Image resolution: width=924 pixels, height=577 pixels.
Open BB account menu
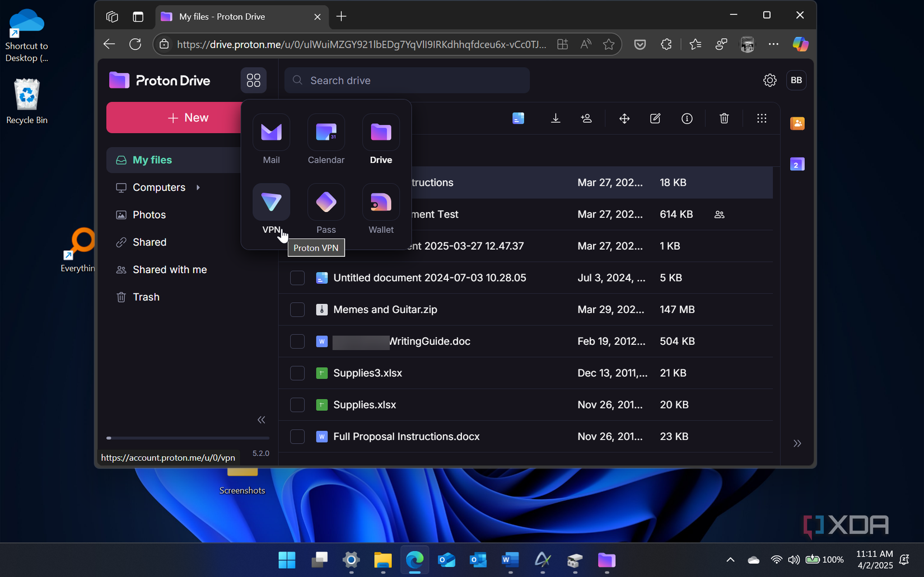796,80
